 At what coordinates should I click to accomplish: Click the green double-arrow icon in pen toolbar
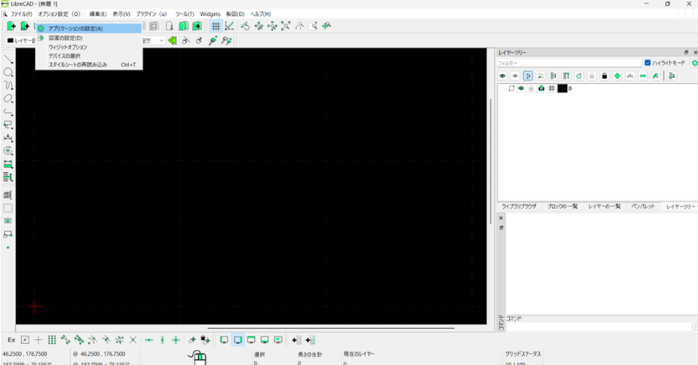172,41
